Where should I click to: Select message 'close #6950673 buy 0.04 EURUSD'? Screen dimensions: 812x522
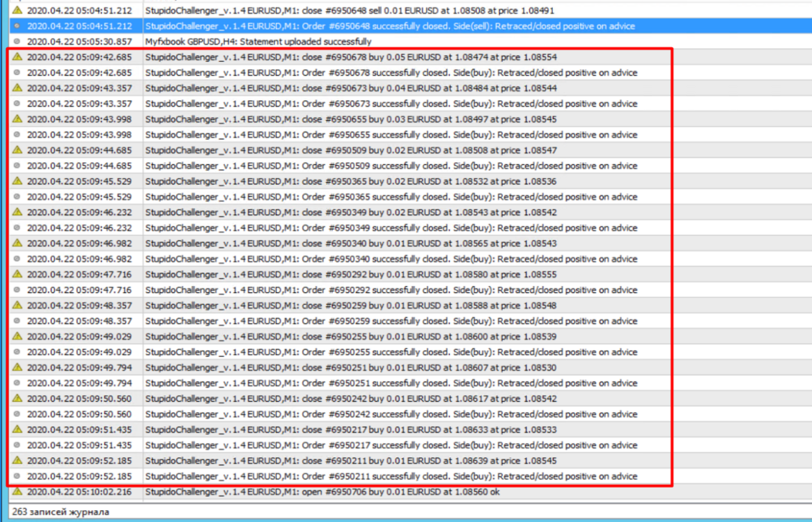[x=351, y=88]
